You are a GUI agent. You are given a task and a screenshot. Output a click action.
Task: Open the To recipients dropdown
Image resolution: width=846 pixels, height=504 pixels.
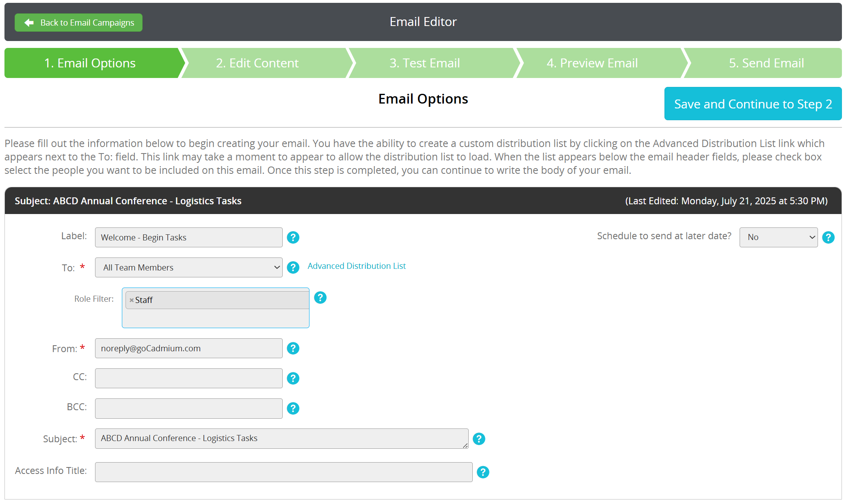(188, 267)
